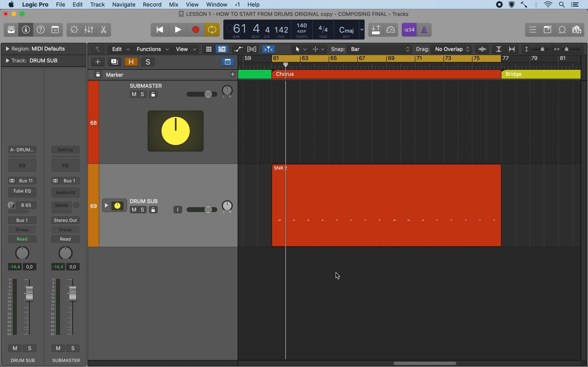Viewport: 588px width, 367px height.
Task: Mute the DRUM SUB track
Action: (134, 209)
